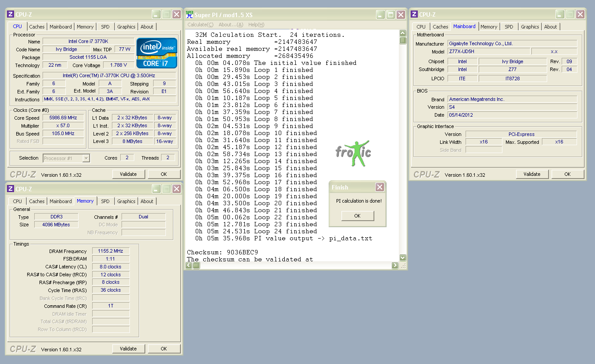This screenshot has height=364, width=595.
Task: Click Super PI horizontal scrollbar left arrow
Action: [x=189, y=265]
